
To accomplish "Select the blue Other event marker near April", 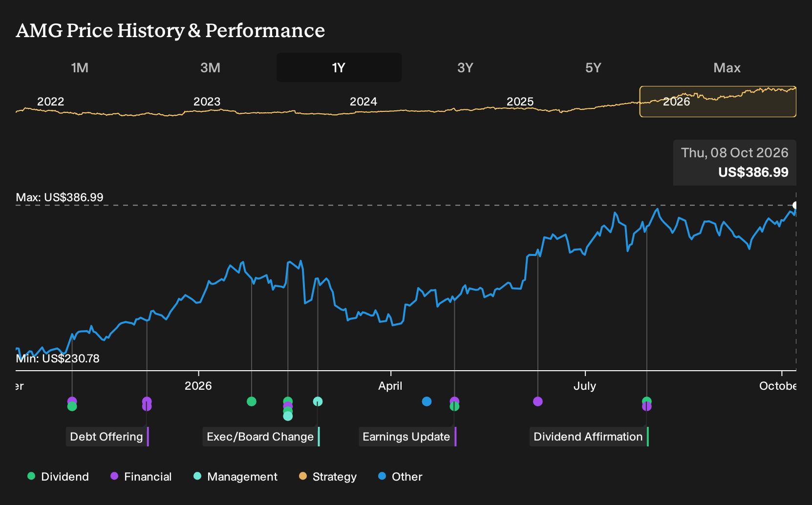I will coord(427,401).
